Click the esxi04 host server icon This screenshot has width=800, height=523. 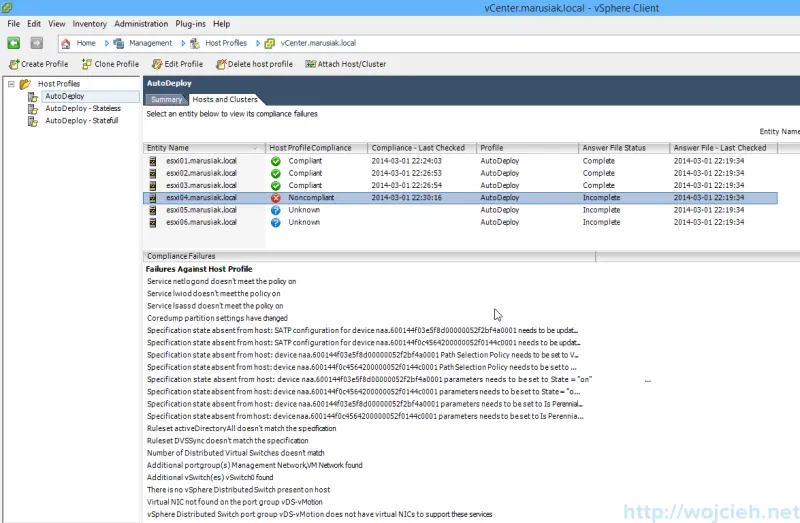click(153, 197)
